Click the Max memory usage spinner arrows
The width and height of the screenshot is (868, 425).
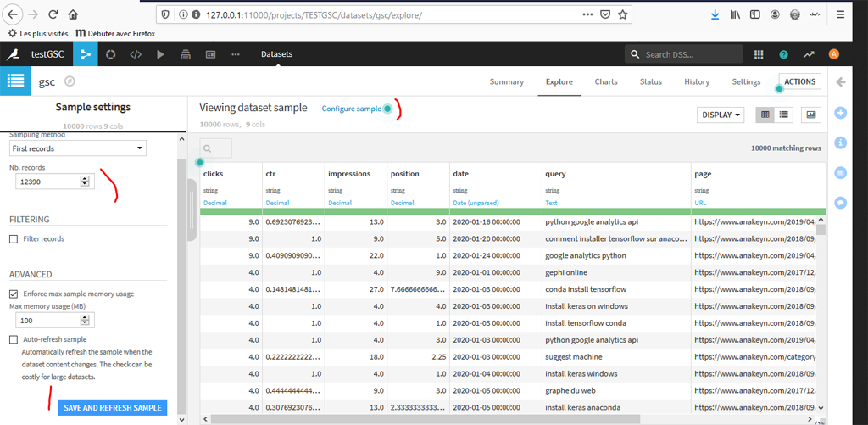click(85, 321)
